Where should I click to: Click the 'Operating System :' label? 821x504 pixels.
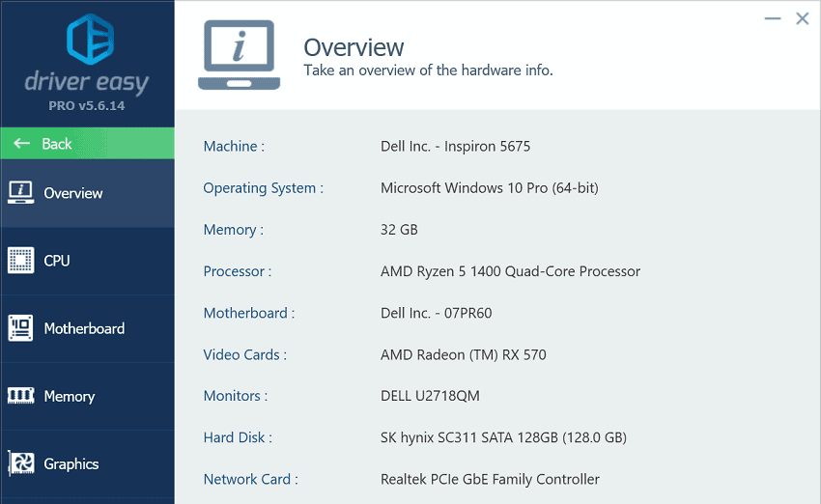click(264, 188)
